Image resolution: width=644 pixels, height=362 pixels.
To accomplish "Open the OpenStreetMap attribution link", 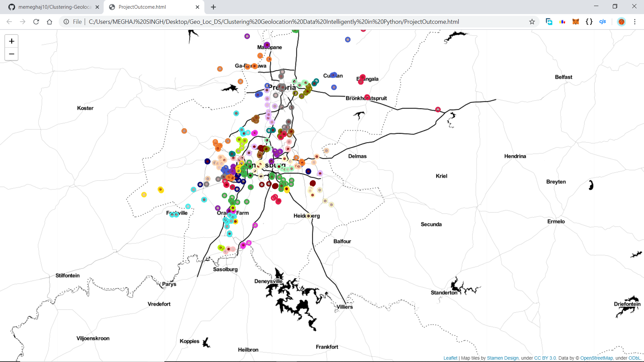I will click(x=596, y=358).
